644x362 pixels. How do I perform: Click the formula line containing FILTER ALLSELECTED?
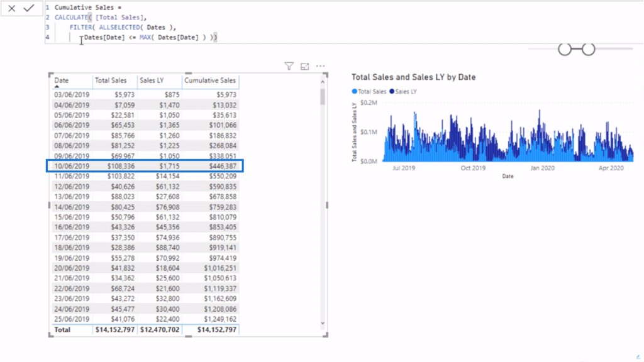[123, 27]
